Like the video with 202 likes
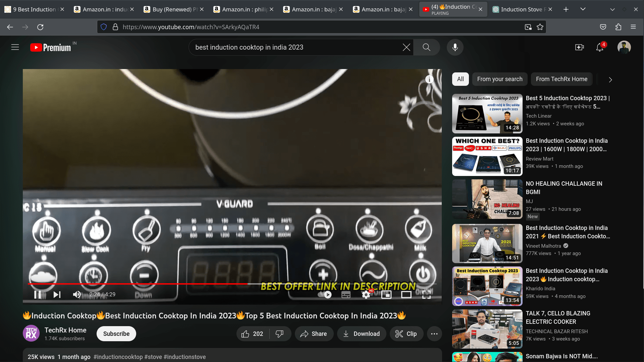Image resolution: width=644 pixels, height=362 pixels. (253, 334)
